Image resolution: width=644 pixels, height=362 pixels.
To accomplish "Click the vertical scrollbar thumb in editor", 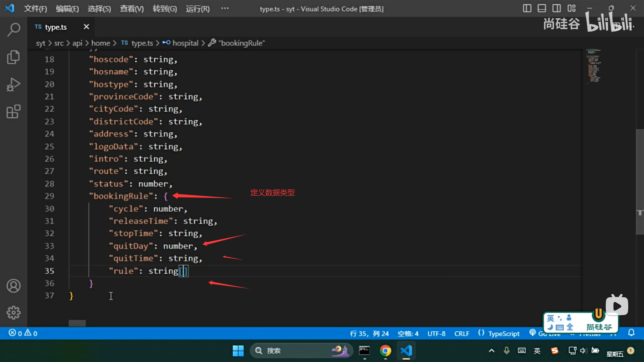I will tap(640, 181).
